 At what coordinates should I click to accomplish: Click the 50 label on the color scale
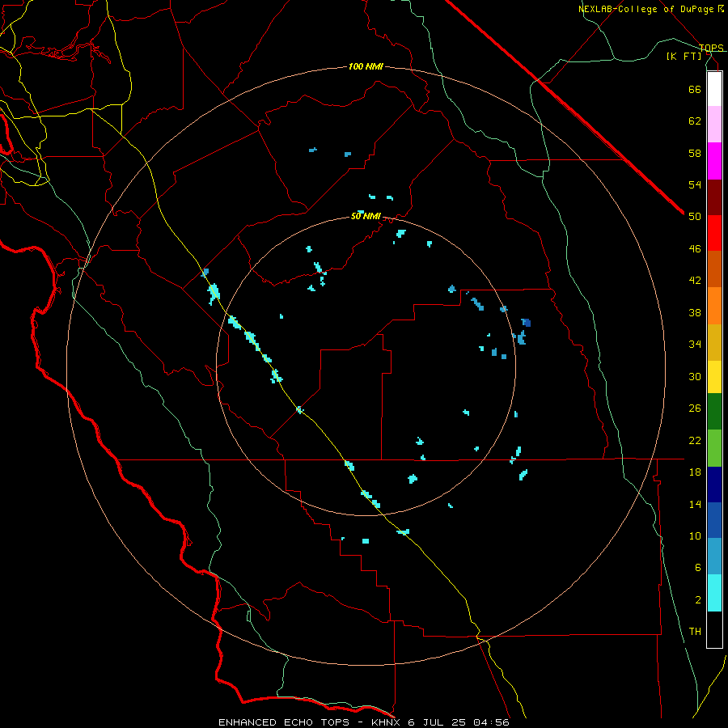pyautogui.click(x=695, y=217)
